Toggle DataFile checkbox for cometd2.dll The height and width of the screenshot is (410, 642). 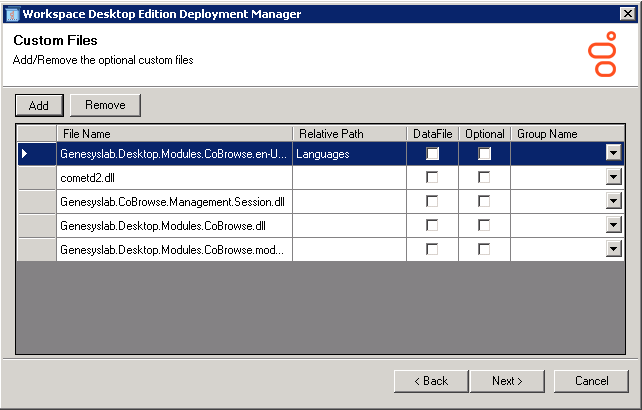pos(432,177)
